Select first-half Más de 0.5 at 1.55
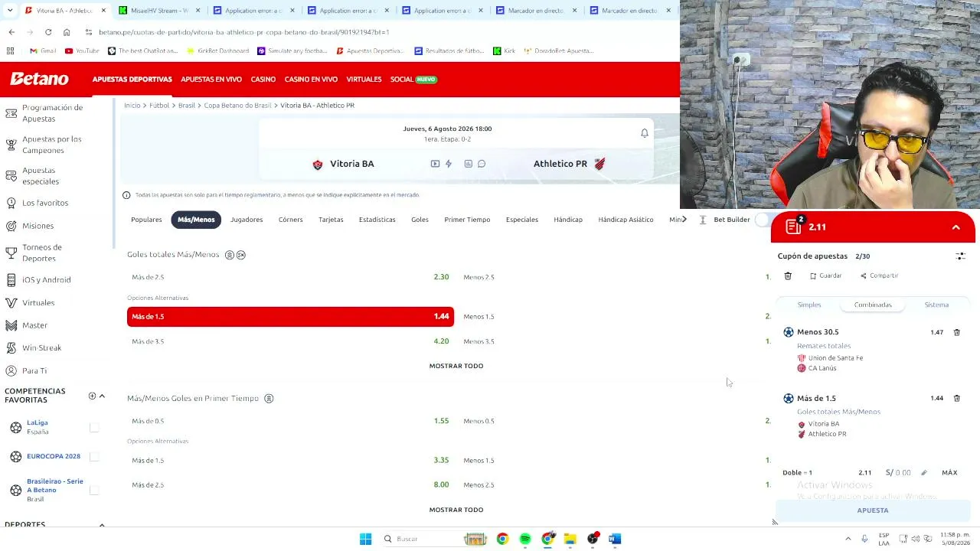This screenshot has width=980, height=551. (x=290, y=421)
